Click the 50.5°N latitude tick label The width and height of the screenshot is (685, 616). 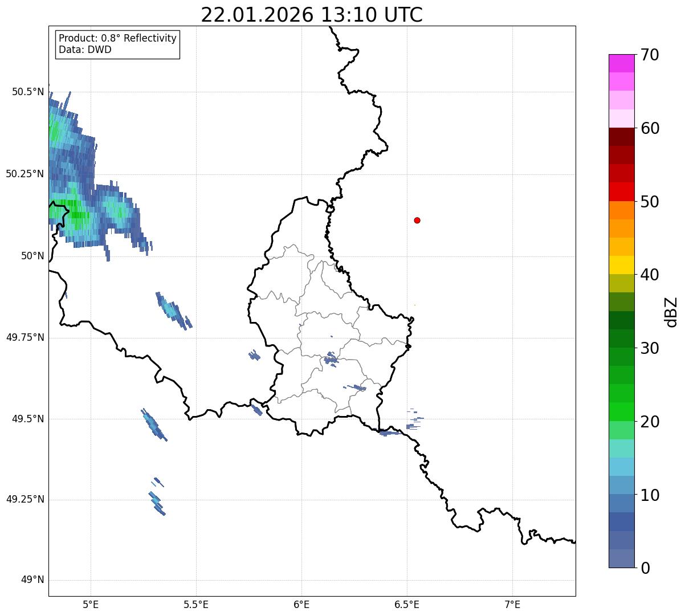28,92
